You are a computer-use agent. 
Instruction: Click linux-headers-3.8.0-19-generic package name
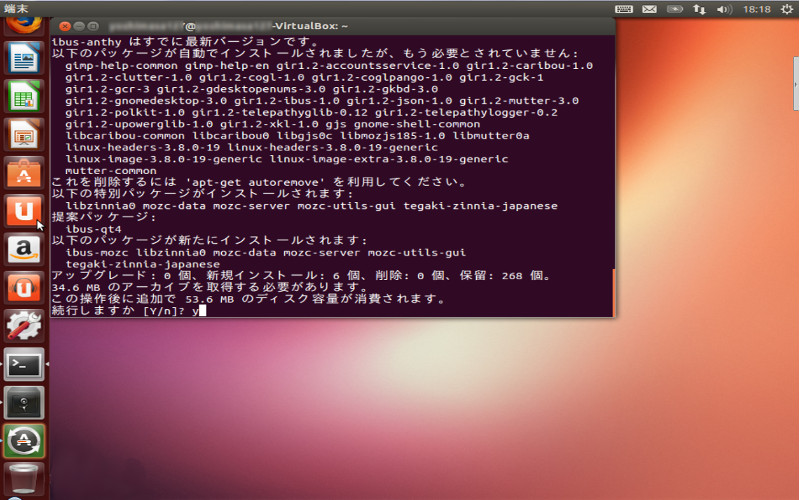pyautogui.click(x=333, y=147)
